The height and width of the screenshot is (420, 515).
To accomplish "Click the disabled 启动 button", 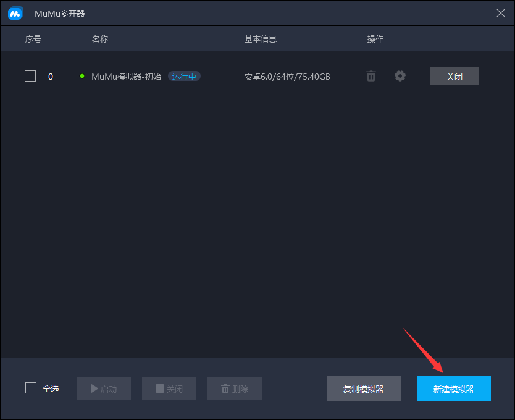I will pos(103,388).
